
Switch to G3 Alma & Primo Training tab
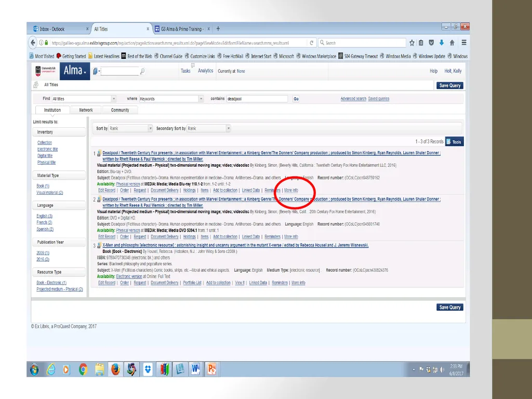181,29
